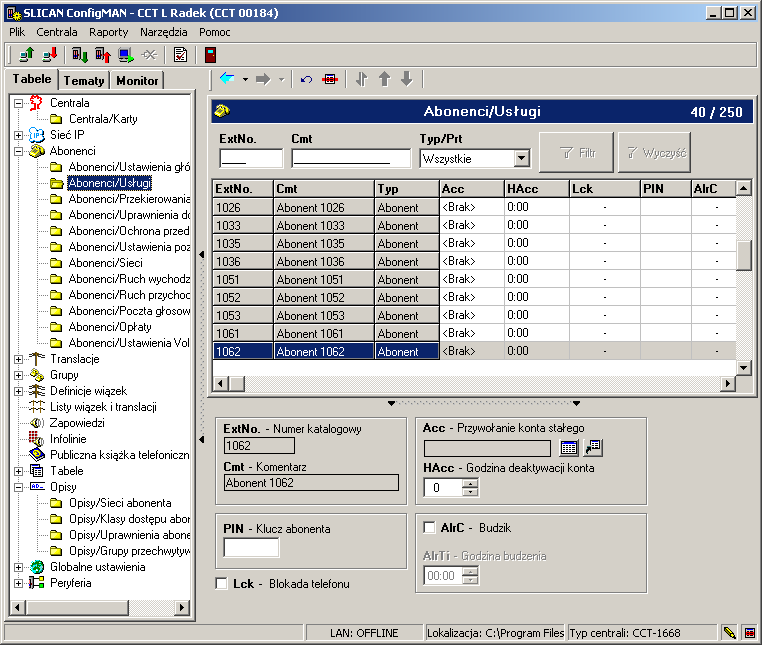Expand the Translacje tree node
This screenshot has height=645, width=762.
[x=18, y=359]
